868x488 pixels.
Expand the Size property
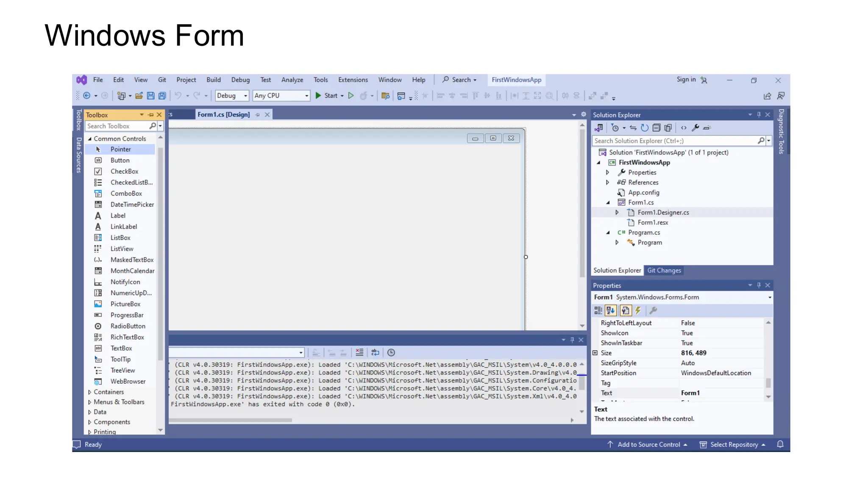595,353
